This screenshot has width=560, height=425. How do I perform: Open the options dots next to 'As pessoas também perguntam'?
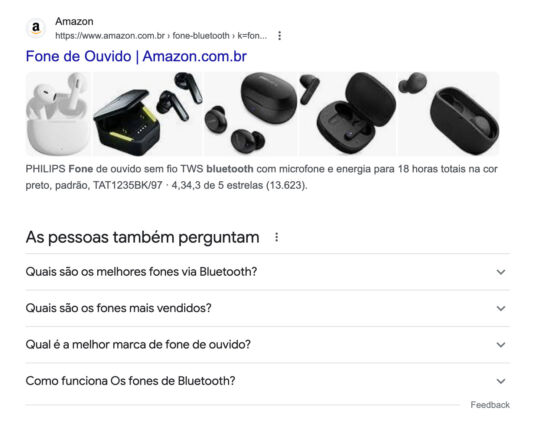(276, 237)
